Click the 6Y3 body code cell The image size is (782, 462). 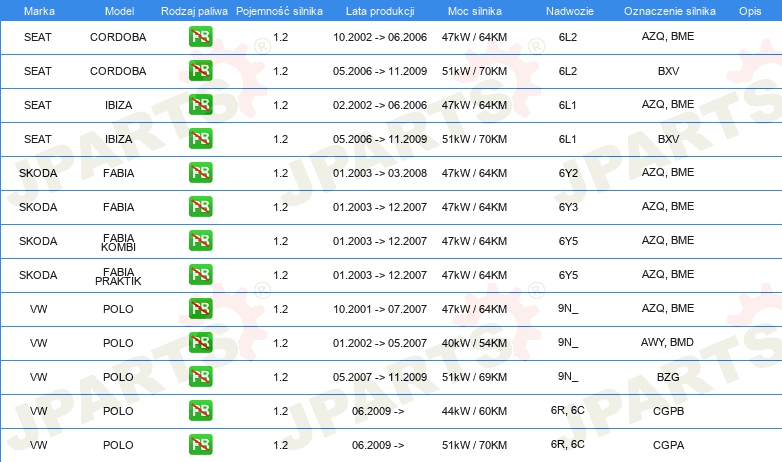point(568,207)
